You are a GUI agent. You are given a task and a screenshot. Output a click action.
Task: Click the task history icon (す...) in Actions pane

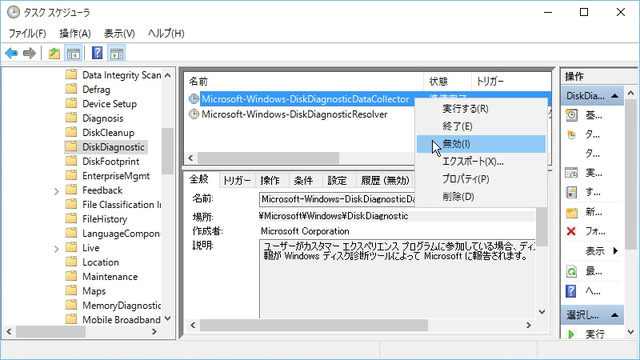(x=571, y=192)
